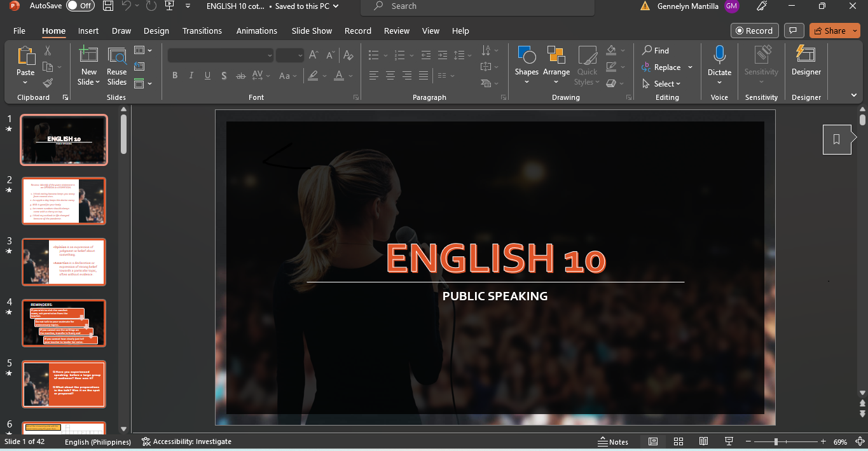Open the Animations tab

click(x=257, y=31)
